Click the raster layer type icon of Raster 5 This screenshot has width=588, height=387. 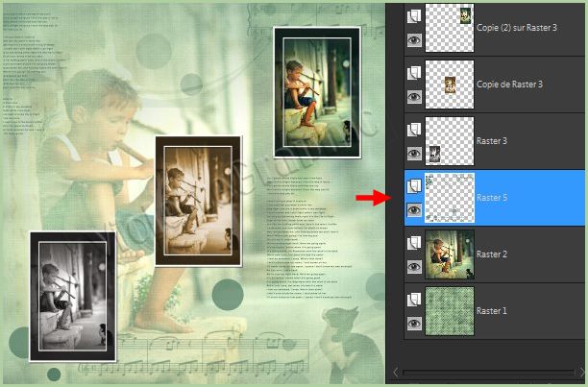(413, 184)
